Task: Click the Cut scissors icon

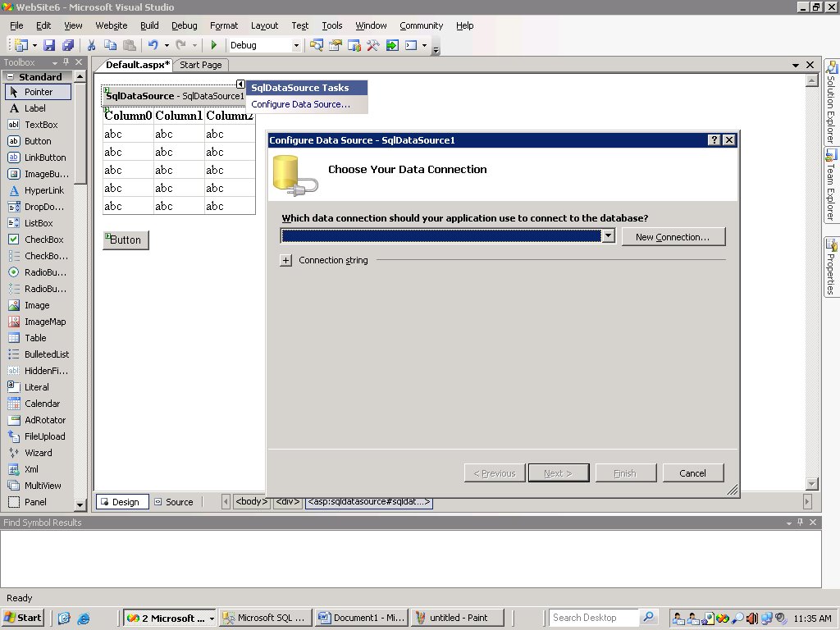Action: [x=92, y=46]
